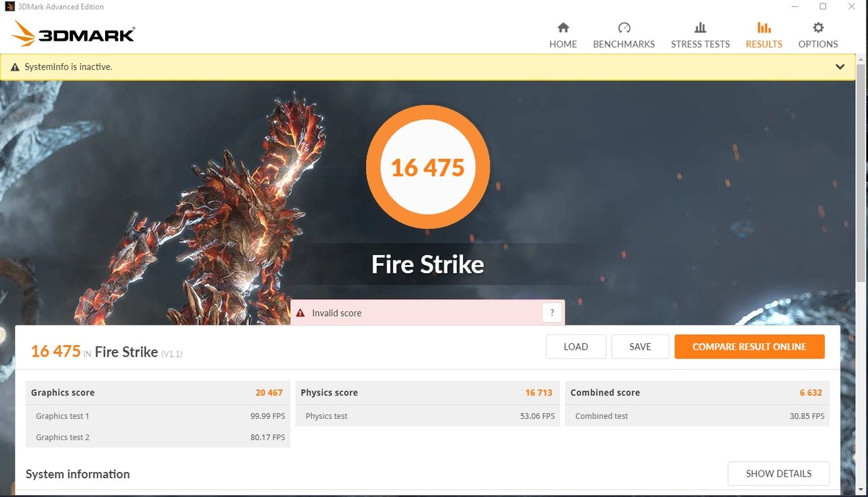The height and width of the screenshot is (497, 868).
Task: Click the Combined score value 6 632
Action: coord(811,393)
